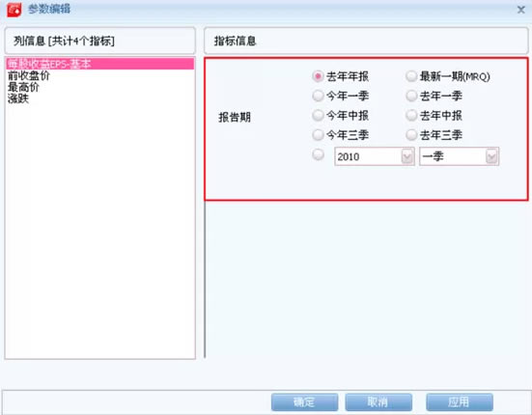Click the 应用 apply button

[459, 402]
